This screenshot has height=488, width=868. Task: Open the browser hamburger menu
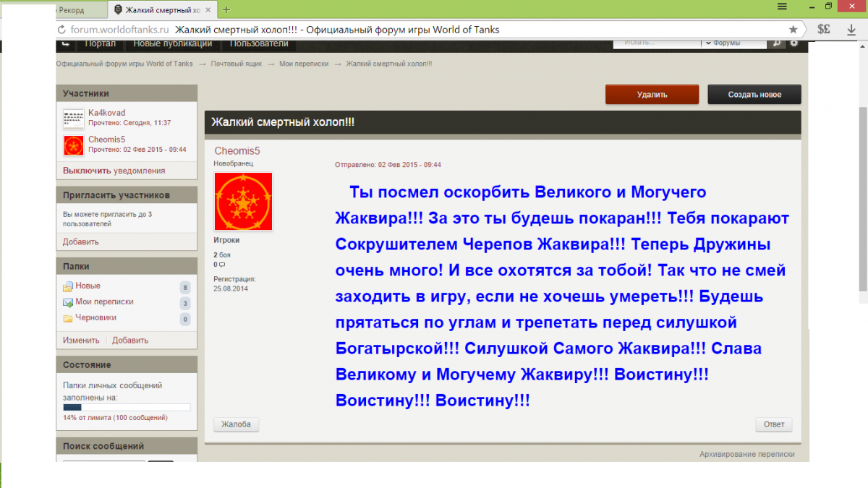[x=782, y=7]
